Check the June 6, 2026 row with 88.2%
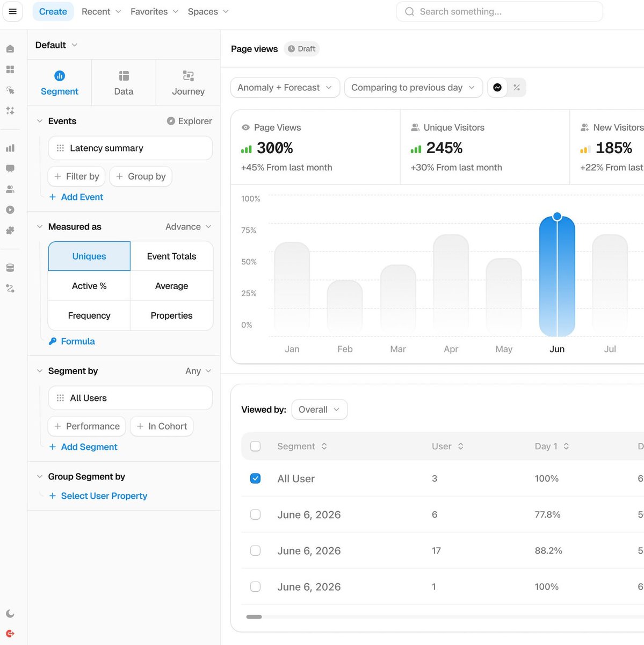Screen dimensions: 644x645 coord(256,550)
